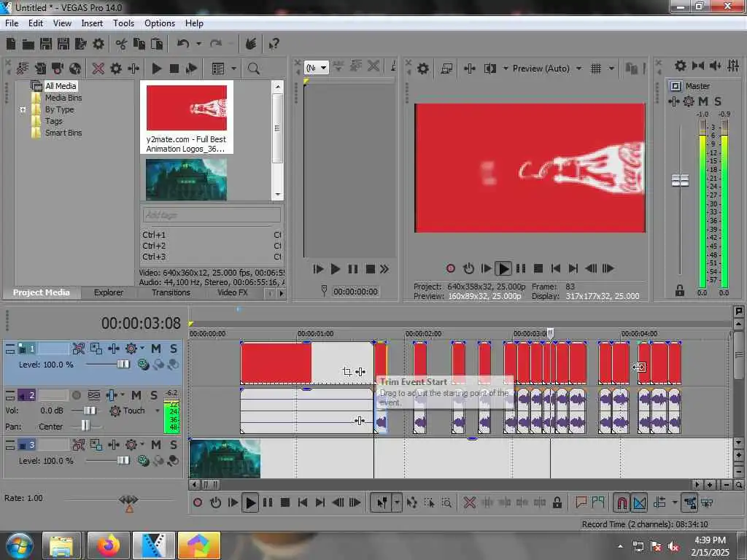This screenshot has width=747, height=560.
Task: Click the New project icon in the toolbar
Action: pyautogui.click(x=11, y=44)
